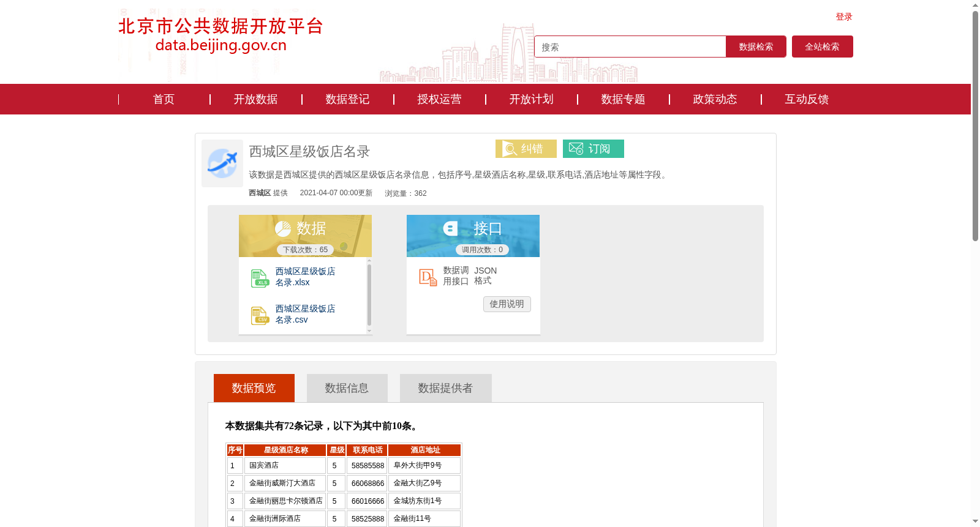Image resolution: width=980 pixels, height=527 pixels.
Task: Switch to the 数据信息 tab
Action: pyautogui.click(x=347, y=388)
